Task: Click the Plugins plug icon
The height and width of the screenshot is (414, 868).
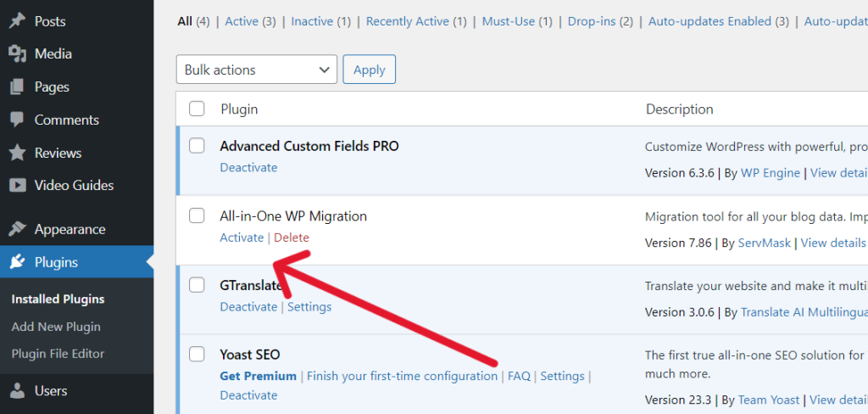Action: pyautogui.click(x=18, y=261)
